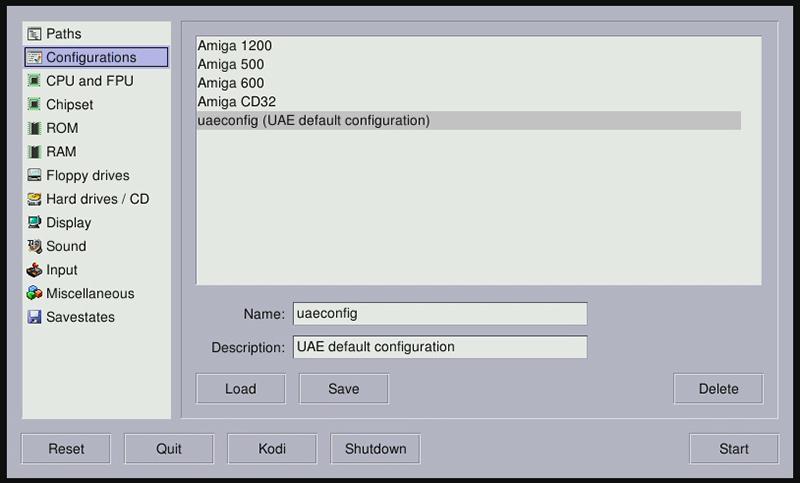
Task: Click the Description input field
Action: 440,347
